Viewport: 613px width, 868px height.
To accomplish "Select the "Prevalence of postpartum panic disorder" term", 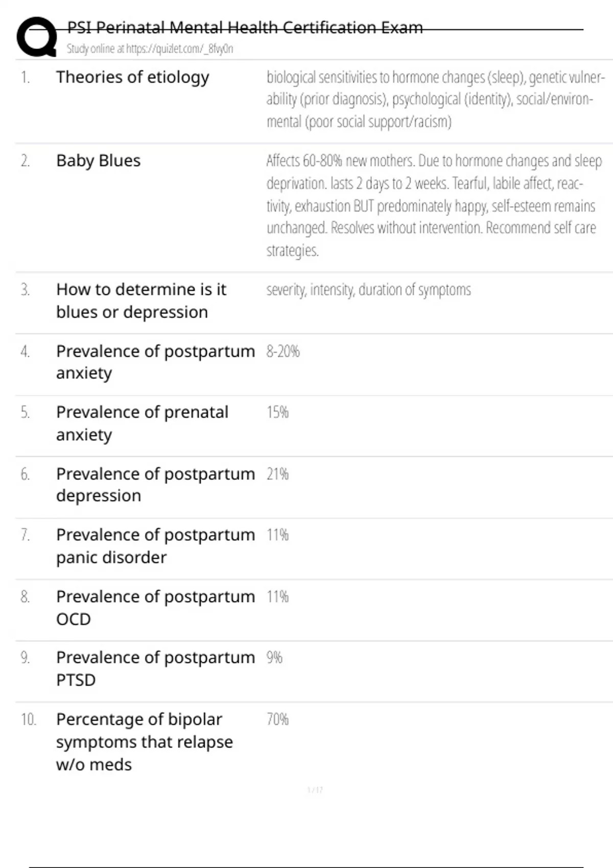I will 155,546.
